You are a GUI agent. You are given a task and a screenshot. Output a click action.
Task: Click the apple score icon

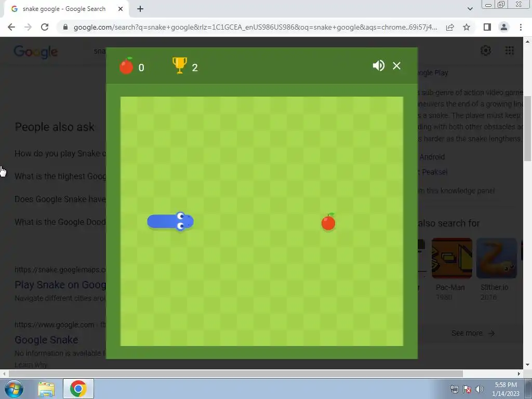click(x=126, y=65)
